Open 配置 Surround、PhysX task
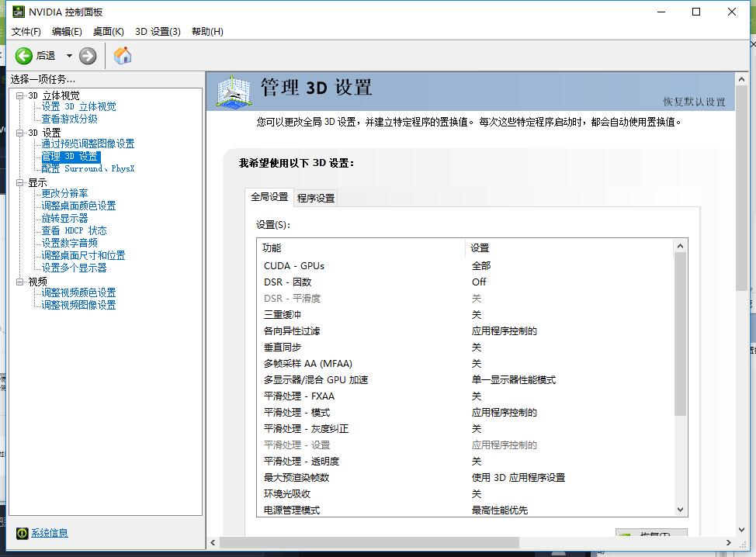This screenshot has height=557, width=756. point(88,168)
